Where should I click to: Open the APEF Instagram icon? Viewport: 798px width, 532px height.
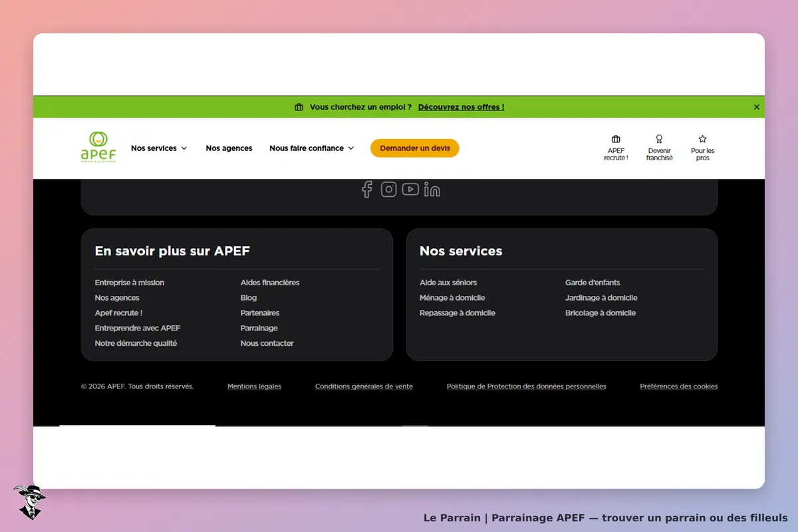389,190
